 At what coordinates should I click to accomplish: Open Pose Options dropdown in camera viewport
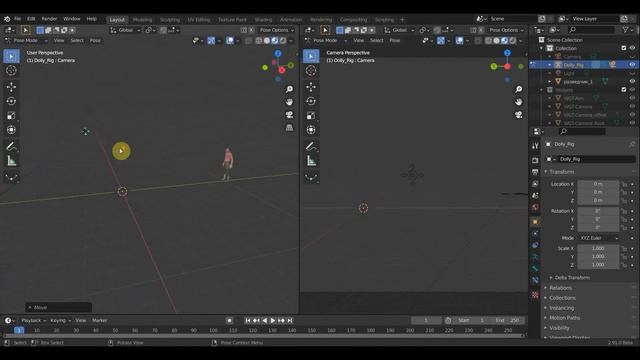tap(506, 30)
